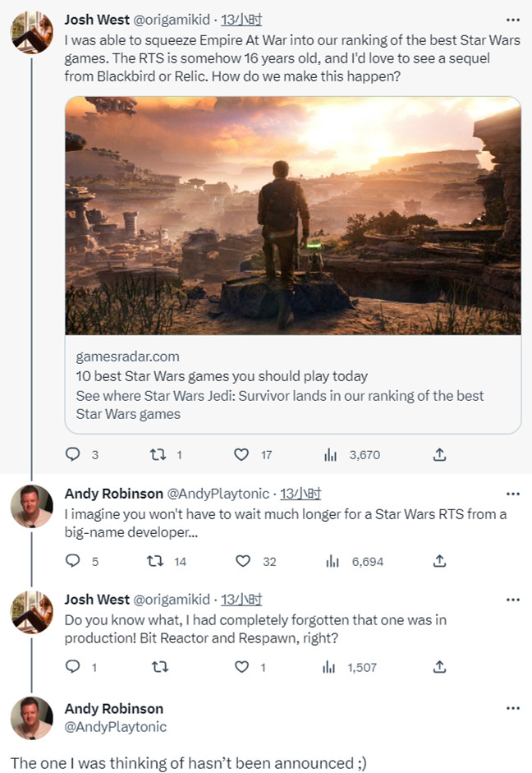
Task: Open more options on Andy's first reply
Action: tap(513, 494)
